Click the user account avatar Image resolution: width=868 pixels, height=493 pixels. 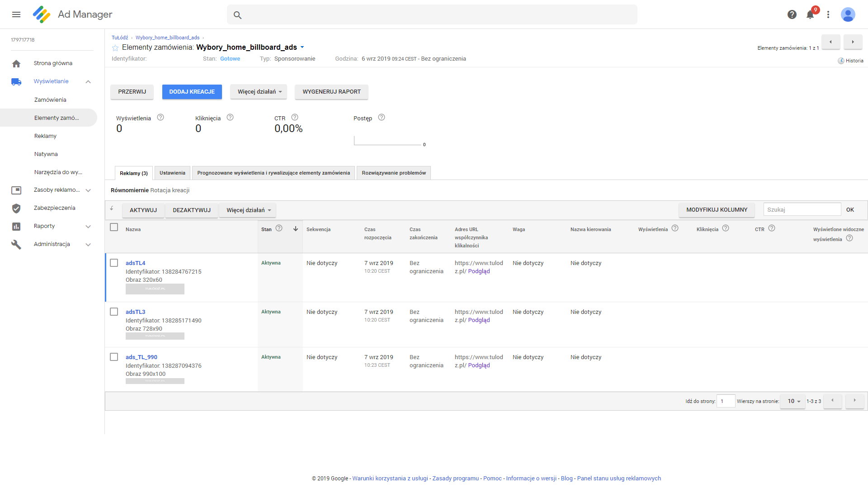pyautogui.click(x=848, y=14)
